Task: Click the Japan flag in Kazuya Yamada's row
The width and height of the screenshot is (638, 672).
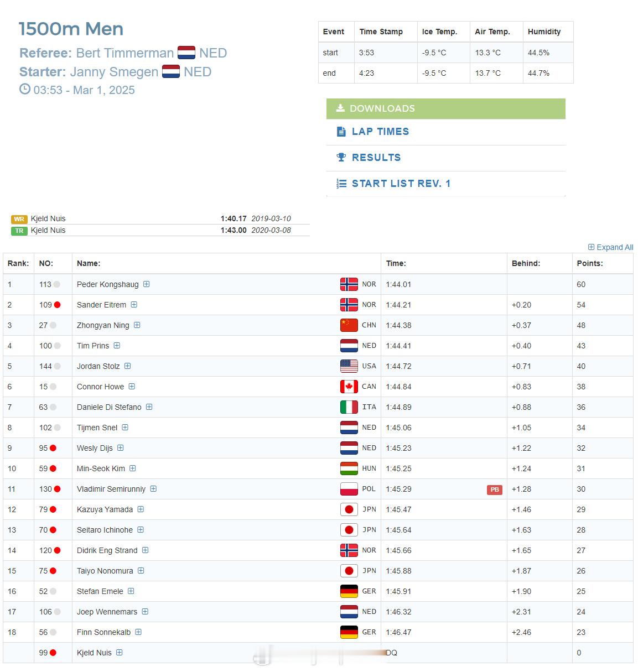Action: click(x=349, y=509)
